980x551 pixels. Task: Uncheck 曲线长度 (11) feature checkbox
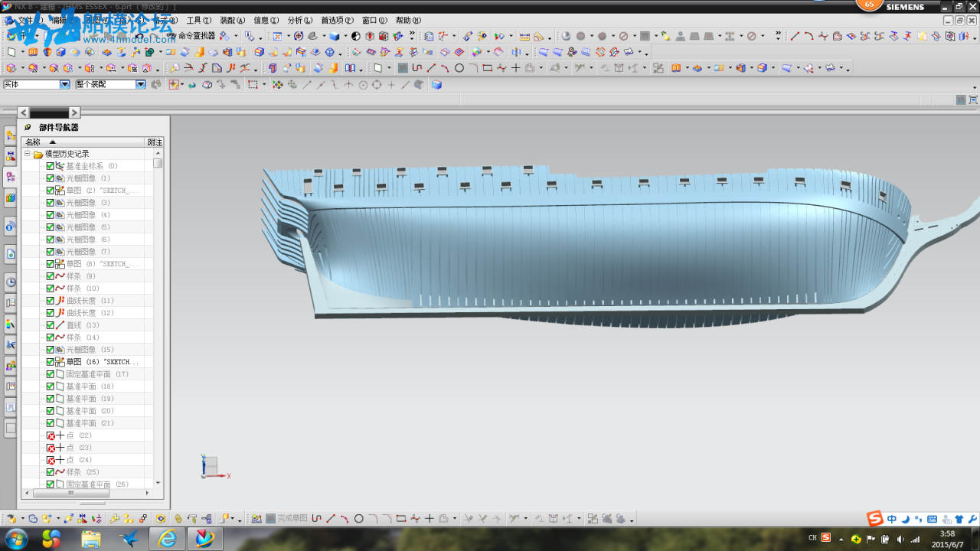tap(51, 301)
